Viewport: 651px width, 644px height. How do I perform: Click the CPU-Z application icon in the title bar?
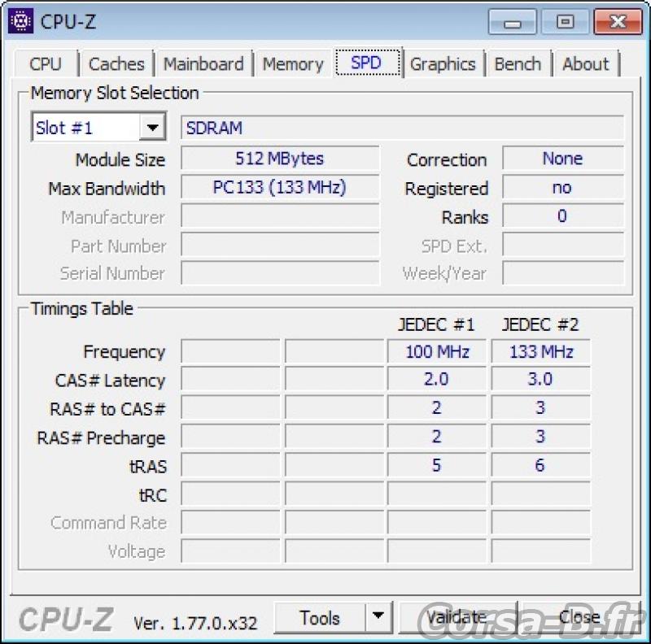click(x=20, y=20)
